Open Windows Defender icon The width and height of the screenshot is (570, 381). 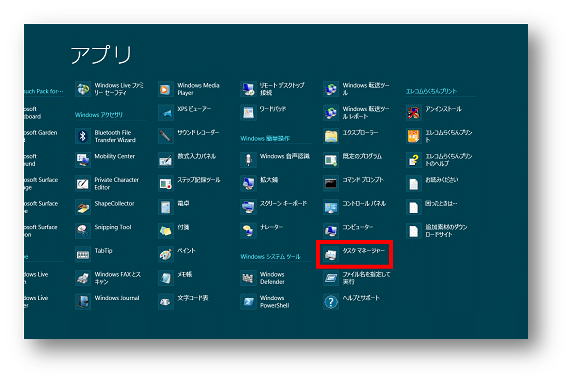point(248,278)
